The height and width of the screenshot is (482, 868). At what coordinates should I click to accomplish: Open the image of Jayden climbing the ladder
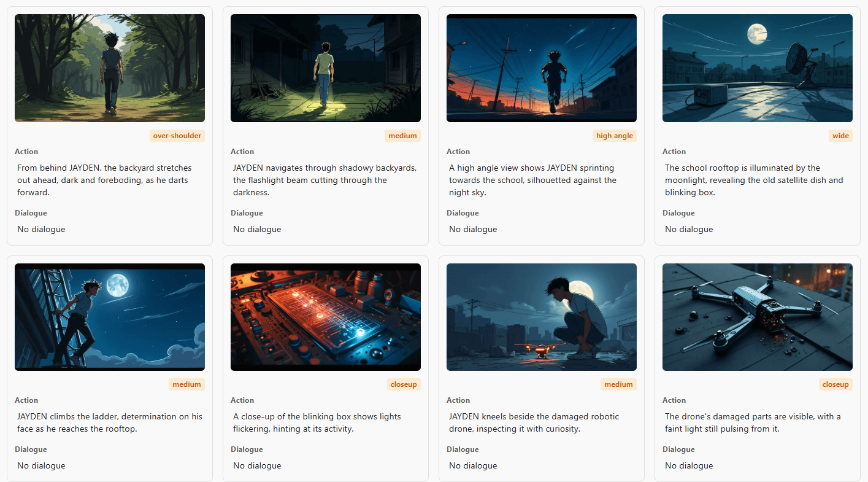point(109,317)
